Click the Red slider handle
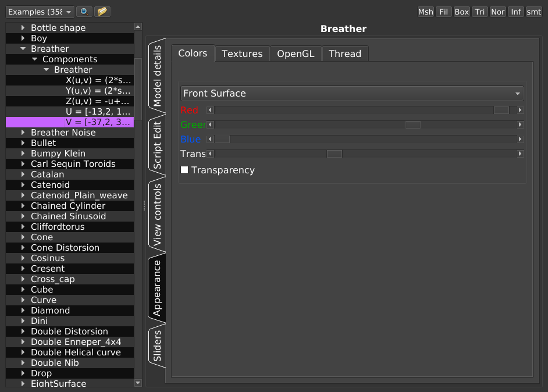Viewport: 548px width, 392px height. 501,110
